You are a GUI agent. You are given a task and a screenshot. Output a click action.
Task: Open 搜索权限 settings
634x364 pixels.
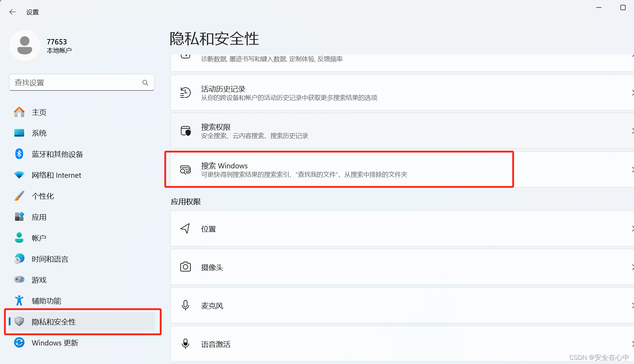pyautogui.click(x=402, y=131)
